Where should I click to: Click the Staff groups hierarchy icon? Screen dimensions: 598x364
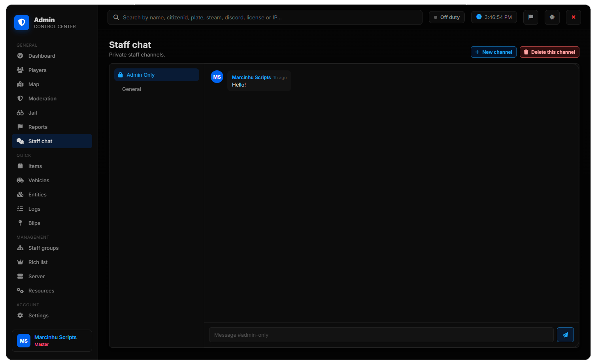[x=20, y=248]
